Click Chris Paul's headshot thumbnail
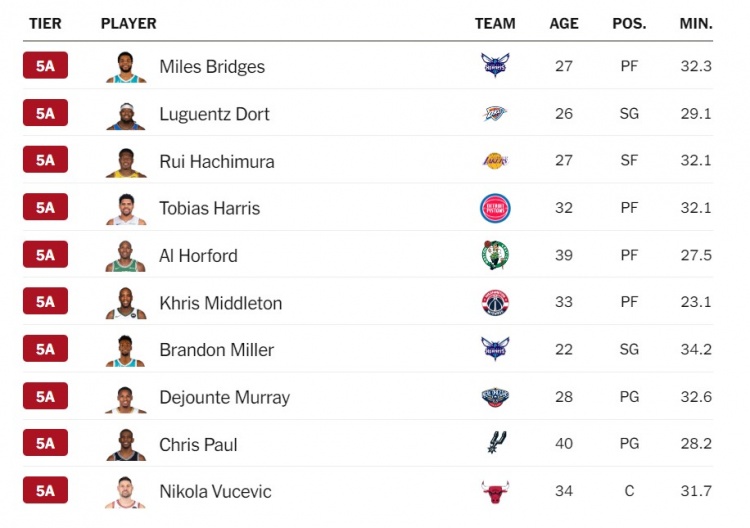 point(126,444)
